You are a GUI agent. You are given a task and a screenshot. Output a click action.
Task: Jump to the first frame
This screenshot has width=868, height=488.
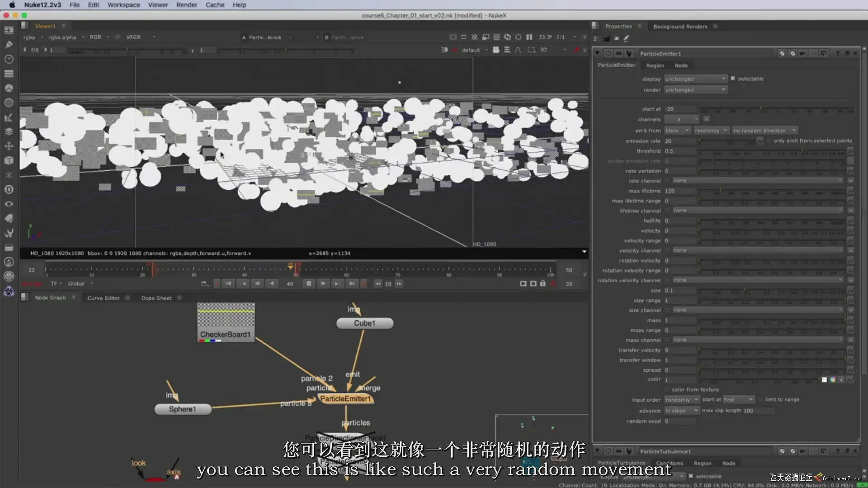(x=228, y=284)
